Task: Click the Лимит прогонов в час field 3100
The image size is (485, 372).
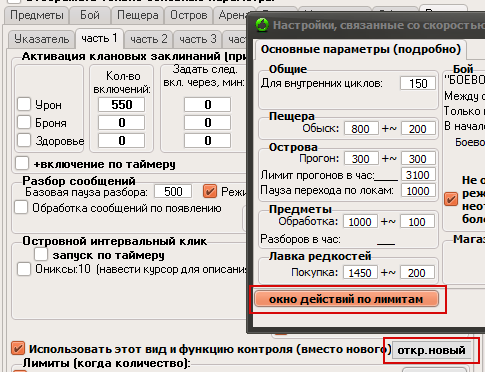Action: tap(418, 175)
